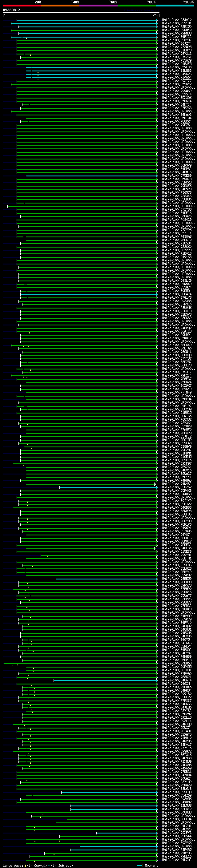
Task: Click the white query sequence bar
Action: click(81, 13)
